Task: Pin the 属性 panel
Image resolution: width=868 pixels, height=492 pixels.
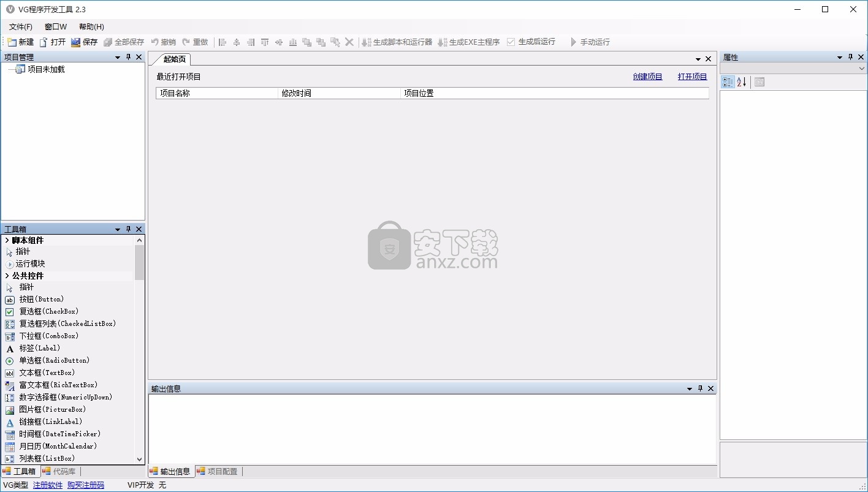Action: click(x=850, y=57)
